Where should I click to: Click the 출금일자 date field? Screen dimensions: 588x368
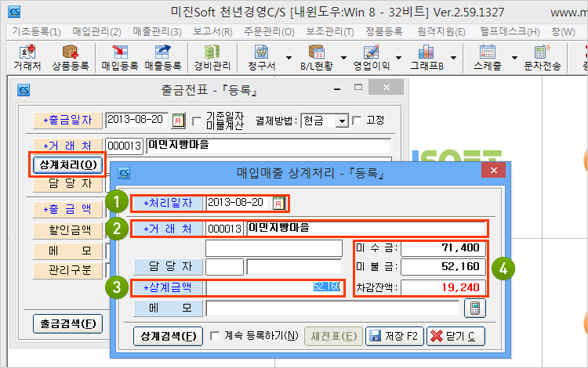[136, 120]
